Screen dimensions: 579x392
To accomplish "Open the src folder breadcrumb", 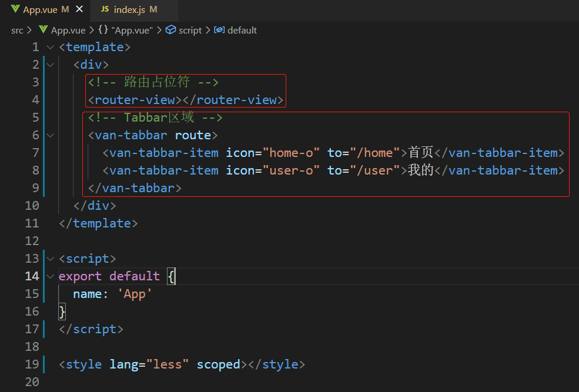I will [x=17, y=30].
